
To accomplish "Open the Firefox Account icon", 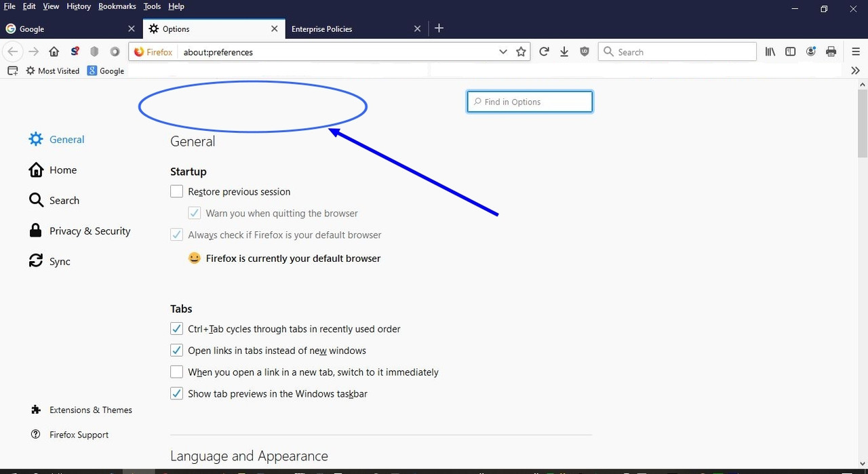I will 811,52.
